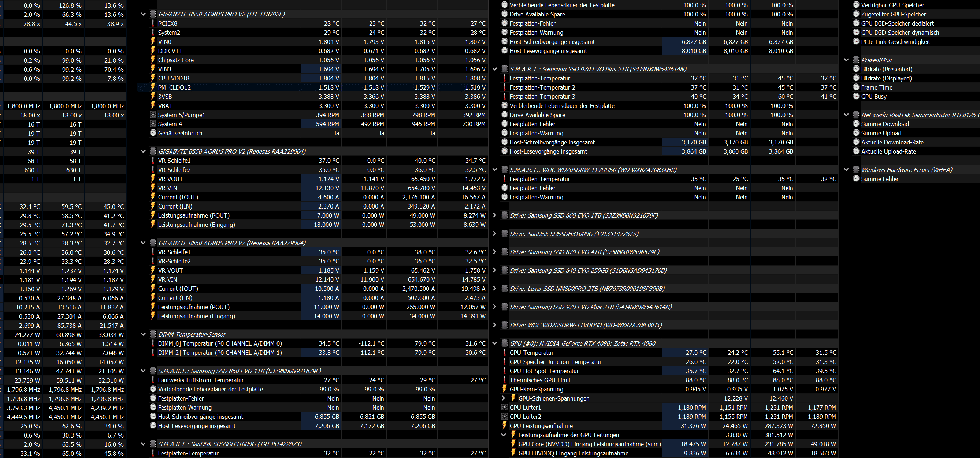This screenshot has width=980, height=458.
Task: Click the Summe Fehler entry
Action: (x=880, y=179)
